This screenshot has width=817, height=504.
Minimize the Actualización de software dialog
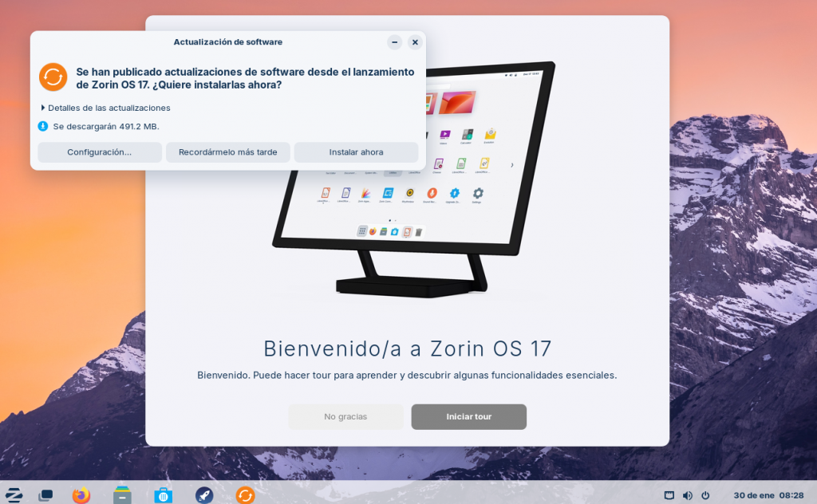(x=394, y=42)
